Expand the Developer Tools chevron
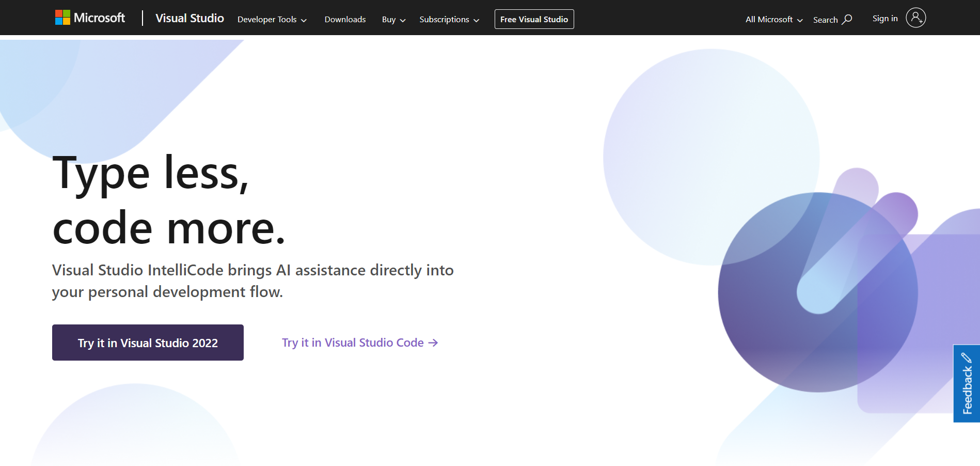Image resolution: width=980 pixels, height=466 pixels. pyautogui.click(x=304, y=20)
